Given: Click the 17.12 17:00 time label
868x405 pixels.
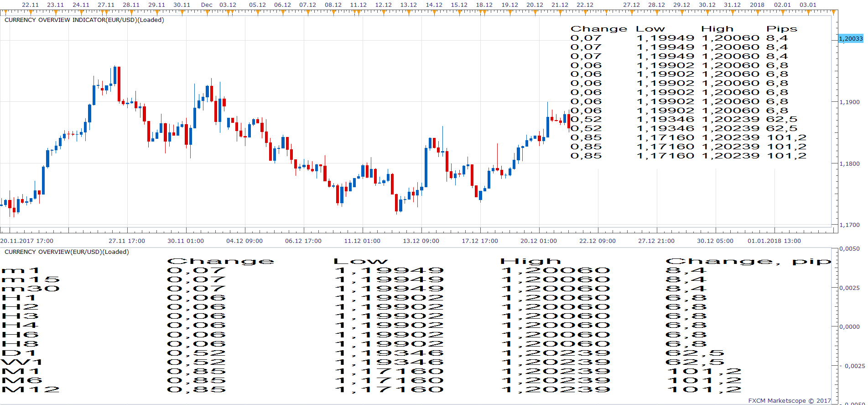Looking at the screenshot, I should coord(480,241).
